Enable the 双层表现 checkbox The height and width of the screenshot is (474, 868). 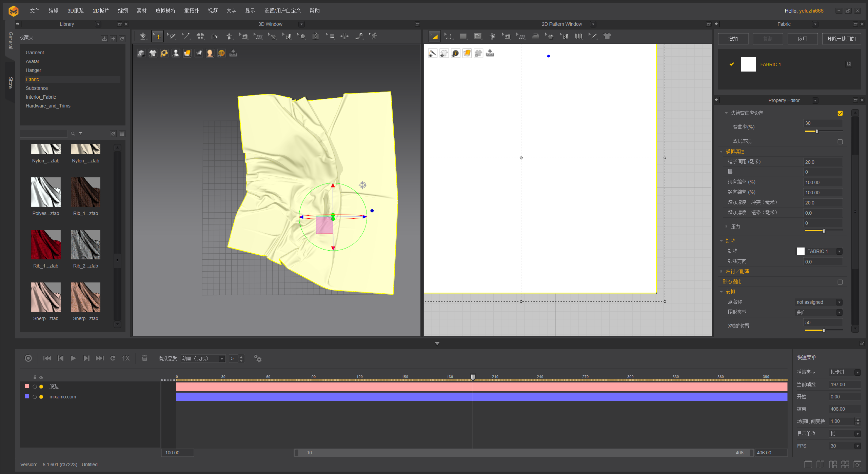click(840, 142)
